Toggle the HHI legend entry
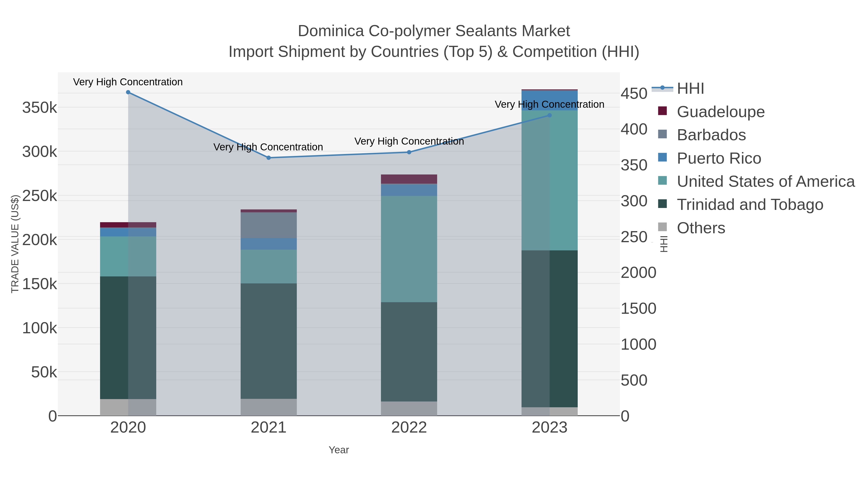Screen dimensions: 868x488 (x=678, y=89)
